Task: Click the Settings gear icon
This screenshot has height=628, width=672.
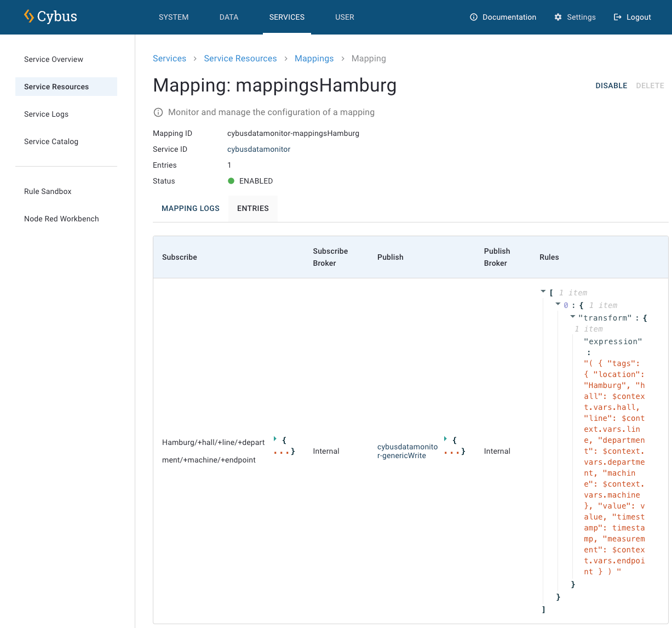Action: tap(558, 17)
